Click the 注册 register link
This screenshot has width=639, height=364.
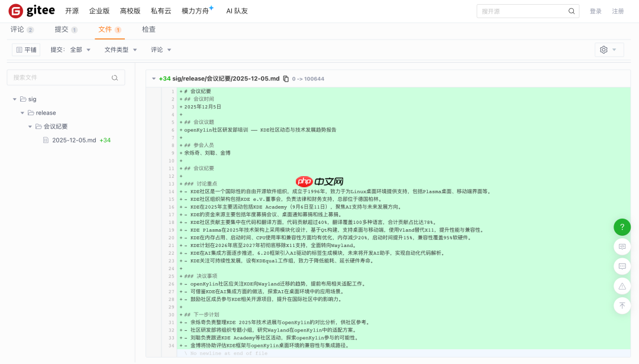point(618,10)
